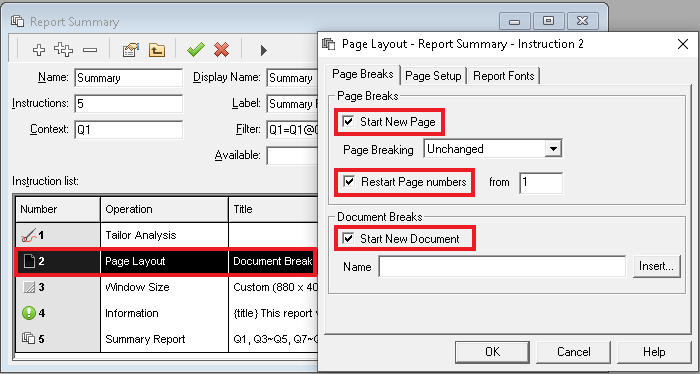Click the Help button

[654, 352]
